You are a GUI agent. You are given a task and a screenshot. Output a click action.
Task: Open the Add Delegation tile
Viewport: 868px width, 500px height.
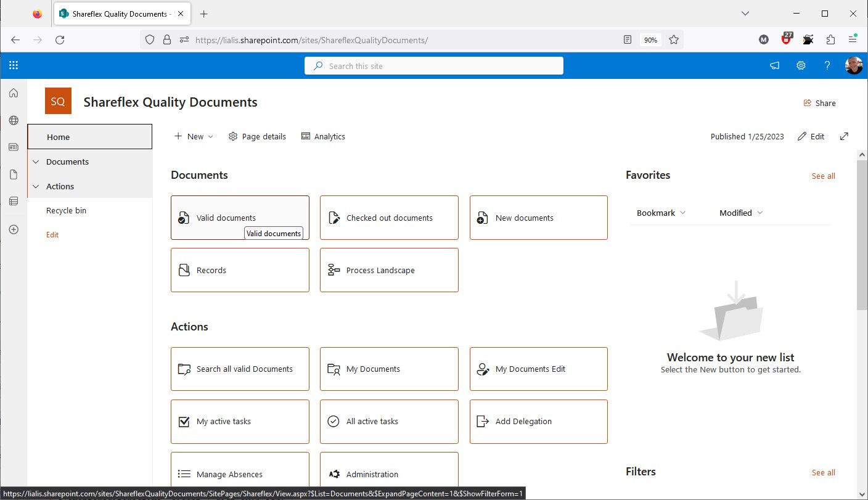click(x=539, y=422)
